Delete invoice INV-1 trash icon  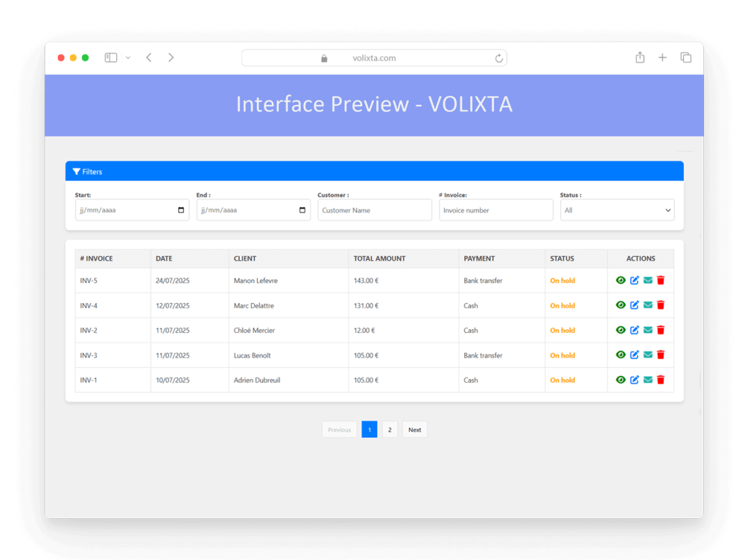(x=660, y=380)
